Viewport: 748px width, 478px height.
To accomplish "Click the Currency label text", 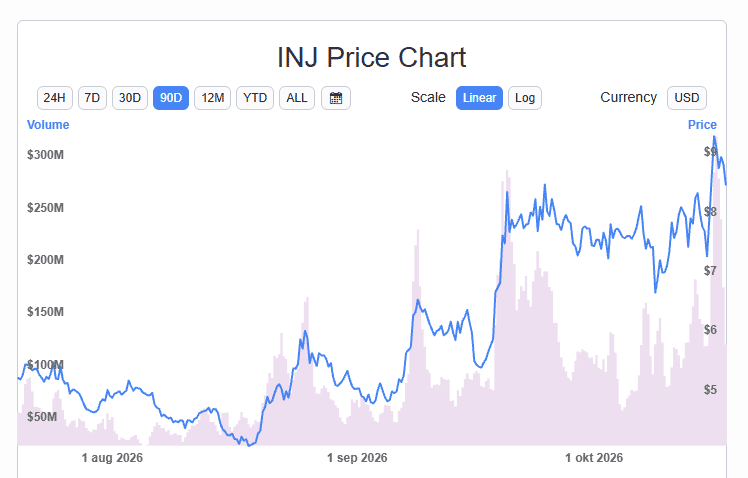I will coord(628,97).
